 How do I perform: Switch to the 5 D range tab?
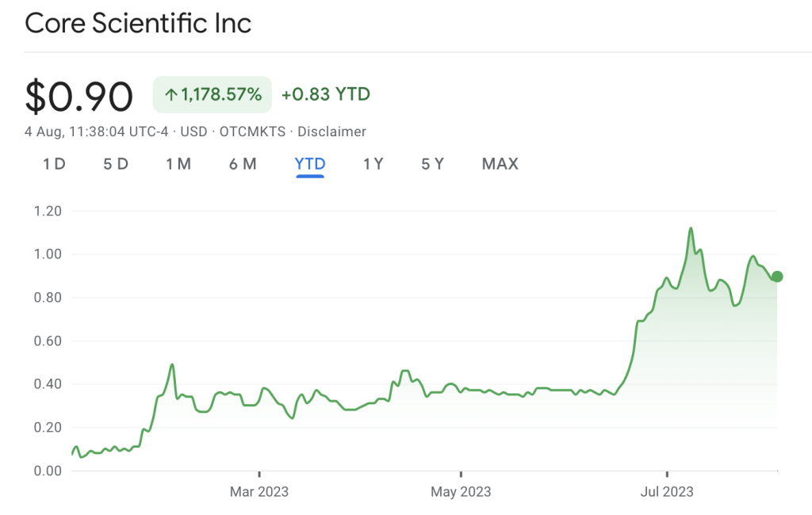pos(116,164)
